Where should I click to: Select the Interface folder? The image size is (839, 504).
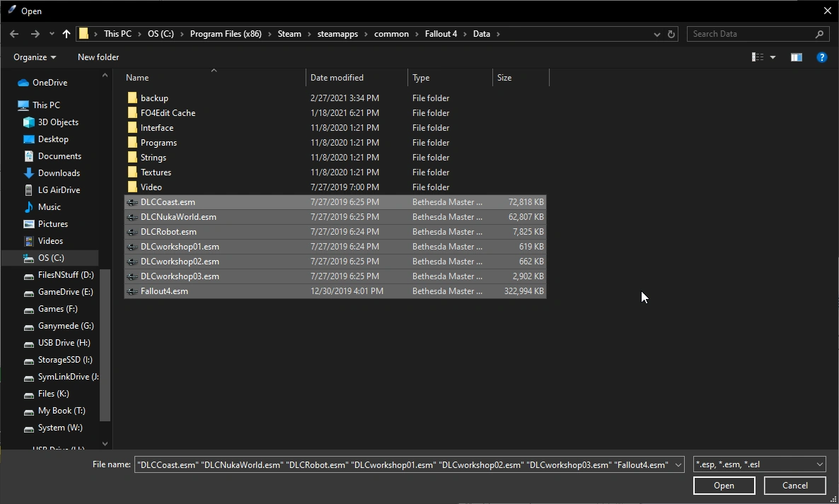(157, 128)
